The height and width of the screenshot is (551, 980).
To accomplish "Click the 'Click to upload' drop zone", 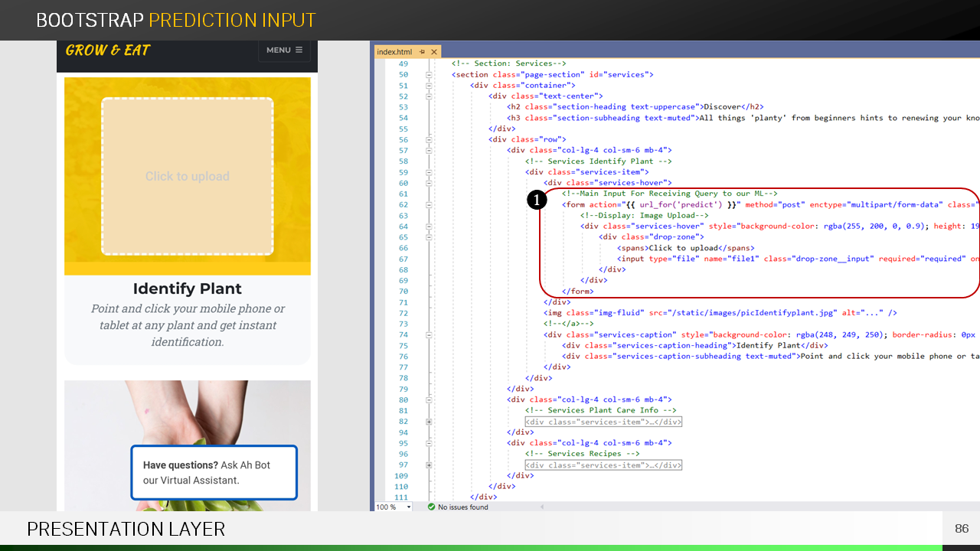I will 188,177.
